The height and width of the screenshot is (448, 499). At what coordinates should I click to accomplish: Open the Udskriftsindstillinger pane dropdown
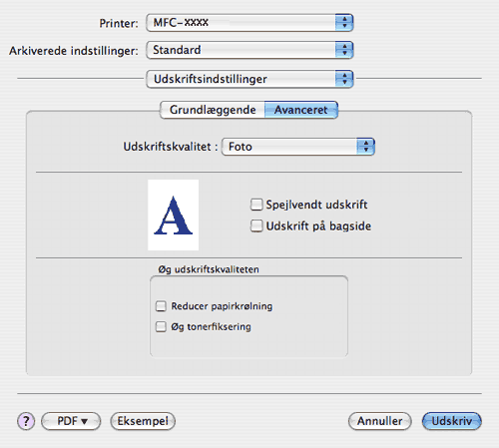pyautogui.click(x=249, y=79)
